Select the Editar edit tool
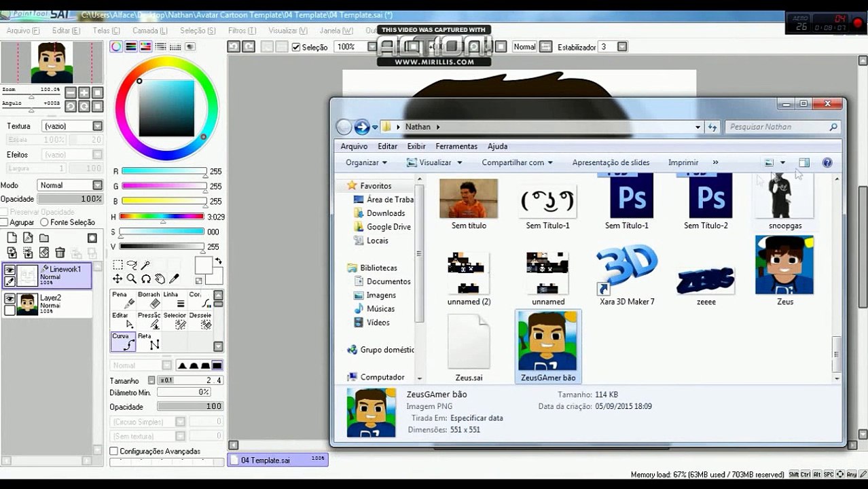The image size is (868, 489). coord(122,321)
